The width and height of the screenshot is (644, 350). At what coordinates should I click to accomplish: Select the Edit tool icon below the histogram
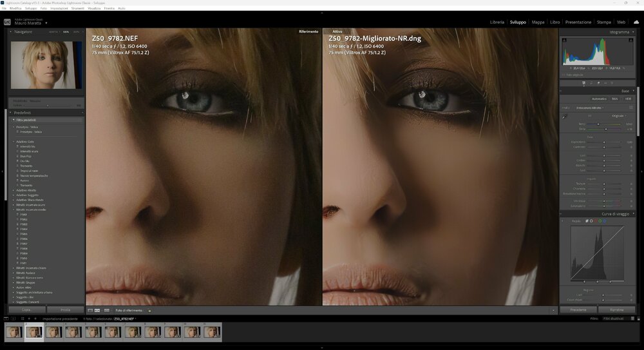[583, 83]
